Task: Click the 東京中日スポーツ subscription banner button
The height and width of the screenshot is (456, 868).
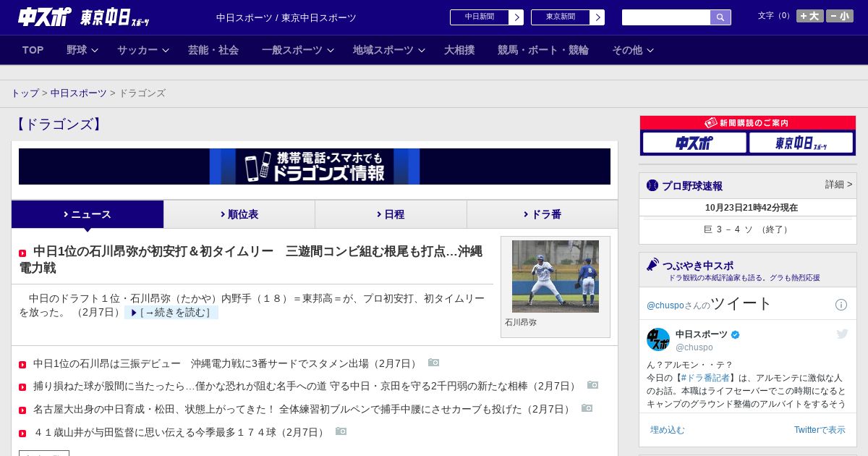Action: (801, 143)
